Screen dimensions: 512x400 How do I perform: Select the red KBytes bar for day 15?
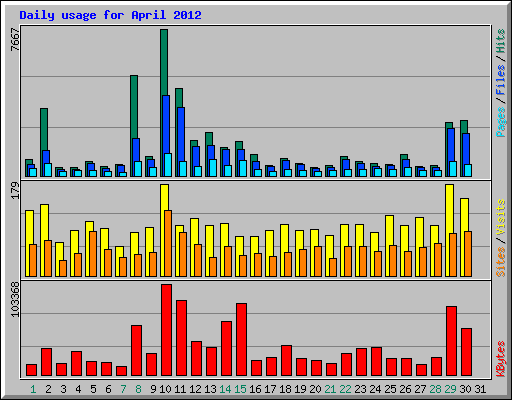242,340
